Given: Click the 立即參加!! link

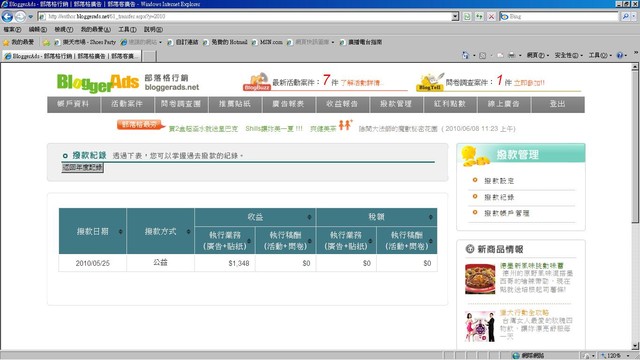Looking at the screenshot, I should pyautogui.click(x=529, y=83).
